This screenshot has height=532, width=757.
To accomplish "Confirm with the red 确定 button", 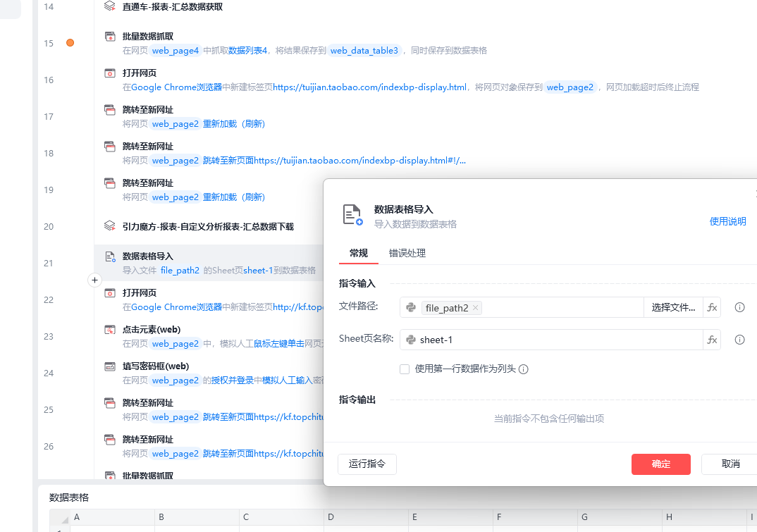I will pyautogui.click(x=661, y=464).
